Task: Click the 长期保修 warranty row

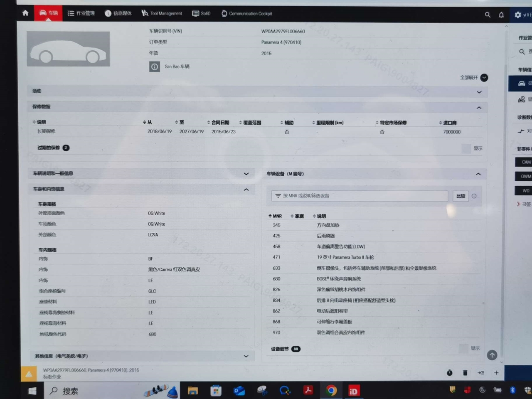Action: coord(257,132)
